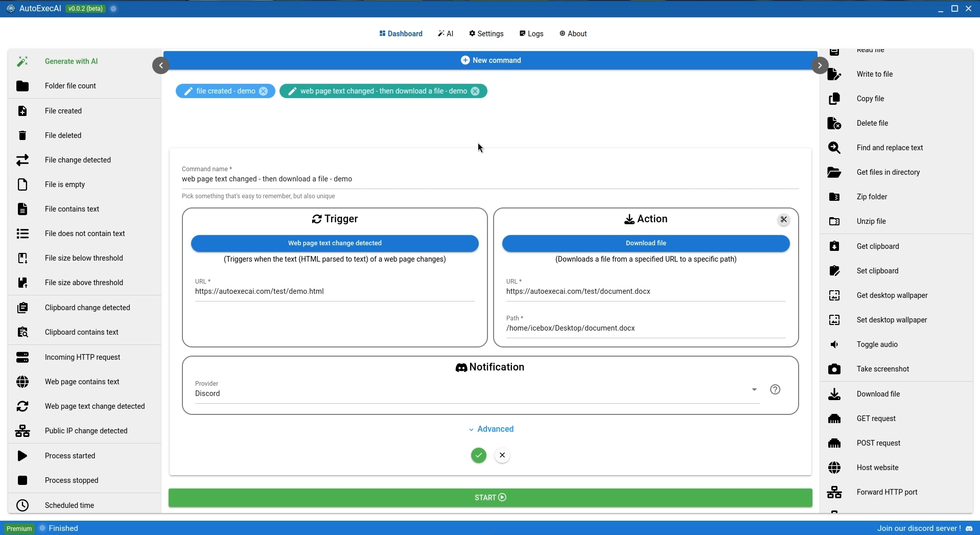Click the Join our discord server link

pos(925,528)
